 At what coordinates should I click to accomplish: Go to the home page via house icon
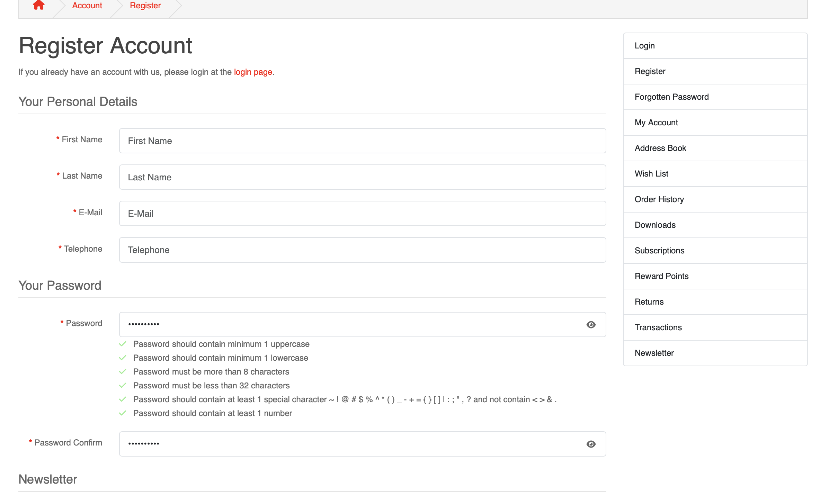click(x=39, y=5)
